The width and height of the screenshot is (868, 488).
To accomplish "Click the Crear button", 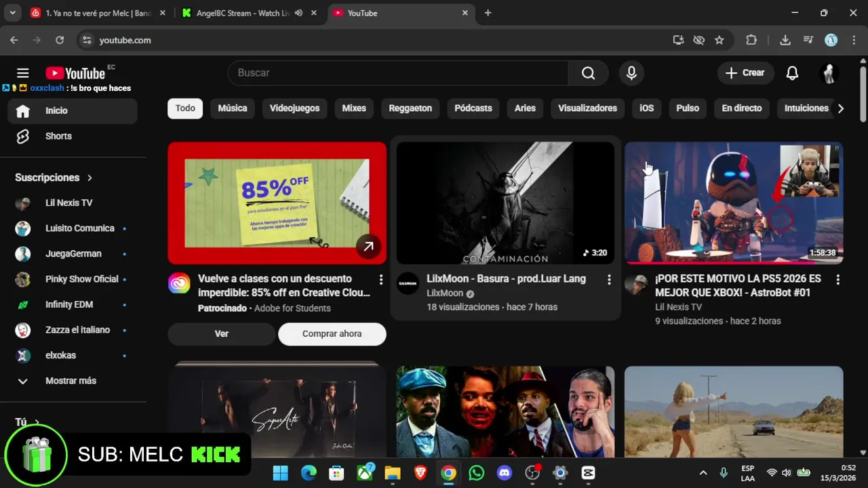I will pyautogui.click(x=745, y=73).
